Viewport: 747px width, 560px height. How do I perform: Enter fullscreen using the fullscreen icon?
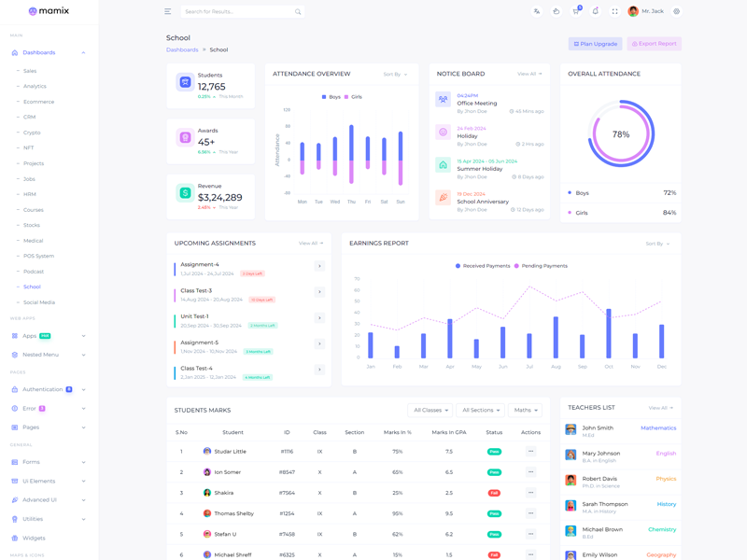tap(614, 11)
